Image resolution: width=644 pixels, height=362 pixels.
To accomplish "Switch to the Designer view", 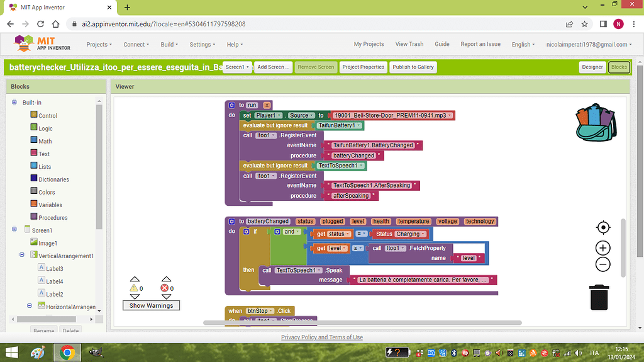I will click(592, 67).
